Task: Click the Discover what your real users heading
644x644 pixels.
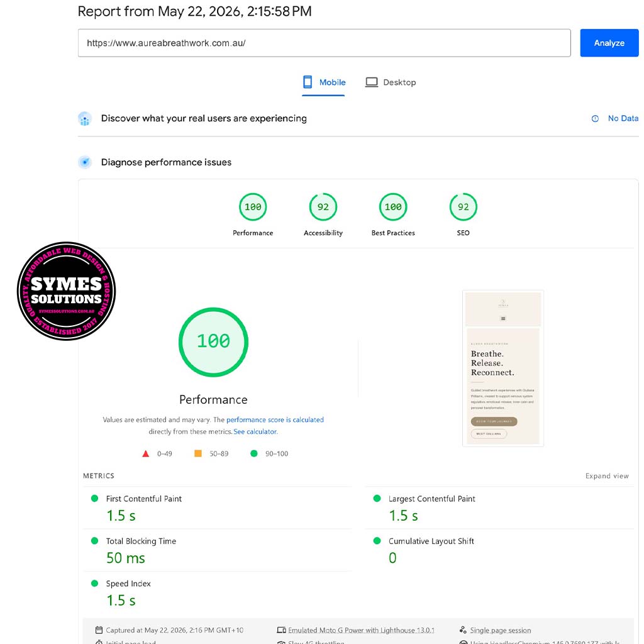Action: click(204, 118)
